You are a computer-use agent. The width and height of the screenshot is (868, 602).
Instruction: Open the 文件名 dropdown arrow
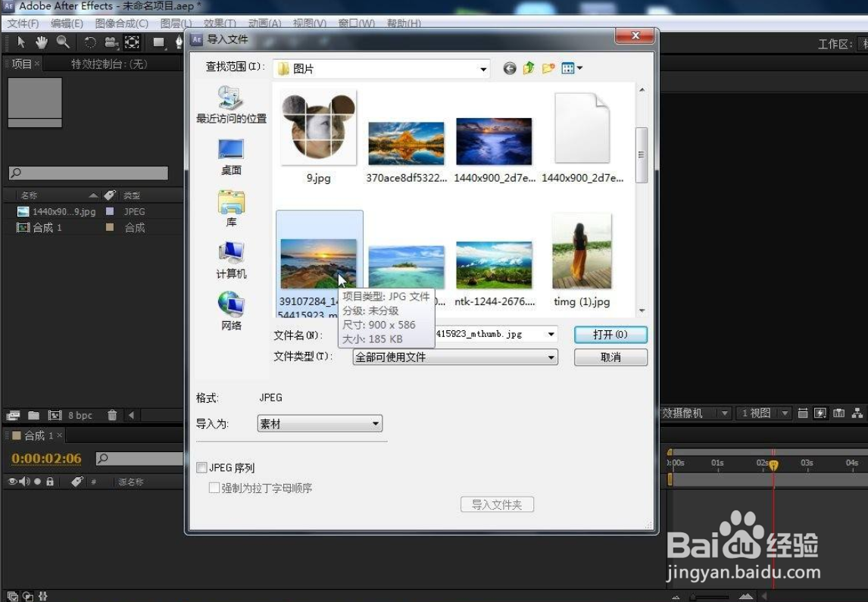551,334
